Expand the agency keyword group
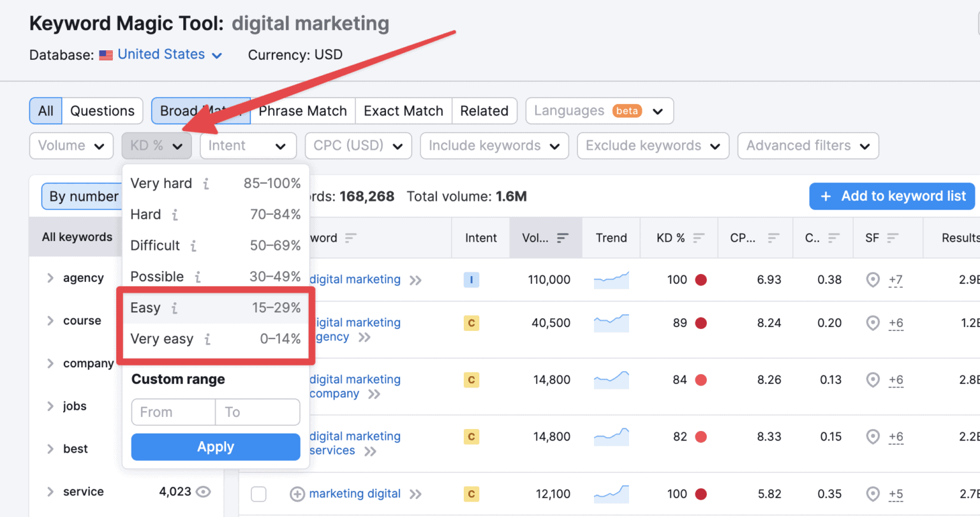This screenshot has width=980, height=517. tap(50, 278)
